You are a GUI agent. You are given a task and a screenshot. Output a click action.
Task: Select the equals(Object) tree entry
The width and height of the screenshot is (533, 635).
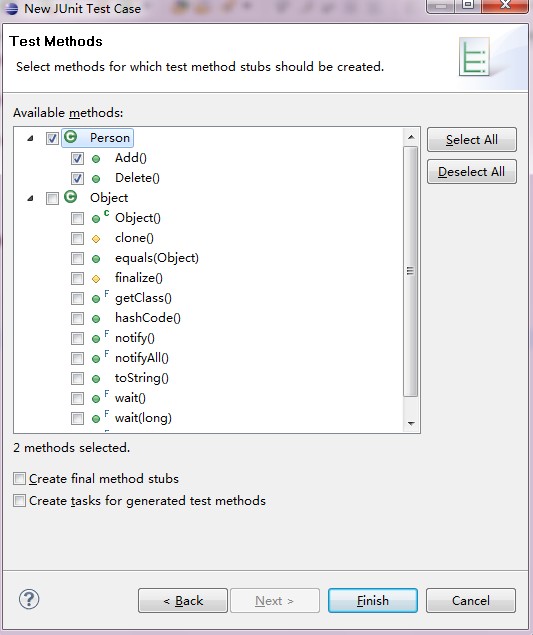tap(157, 258)
